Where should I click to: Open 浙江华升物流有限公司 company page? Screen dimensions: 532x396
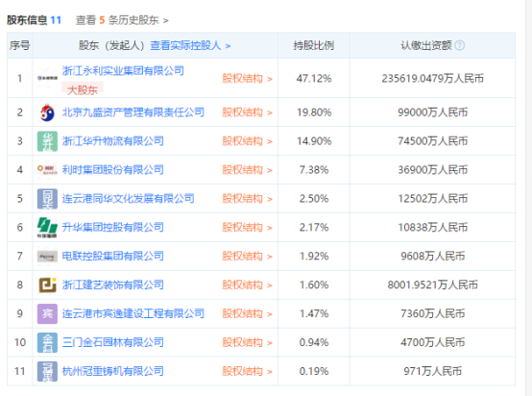coord(112,141)
